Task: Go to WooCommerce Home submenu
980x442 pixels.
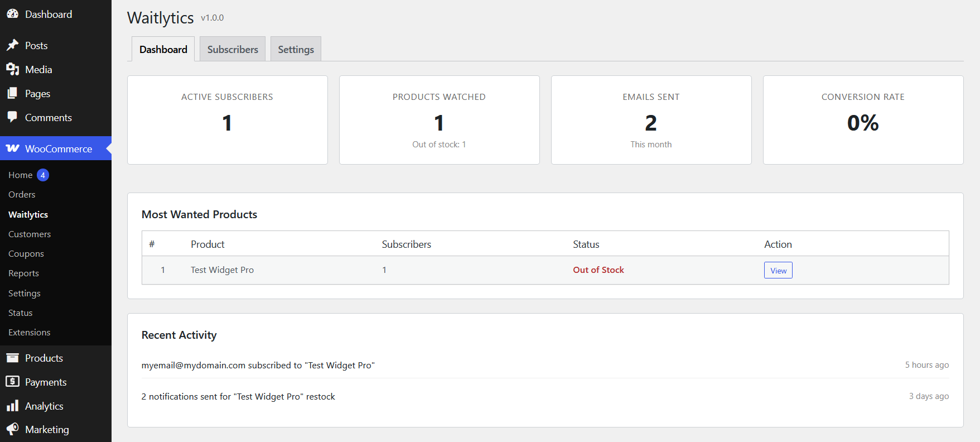Action: pyautogui.click(x=20, y=175)
